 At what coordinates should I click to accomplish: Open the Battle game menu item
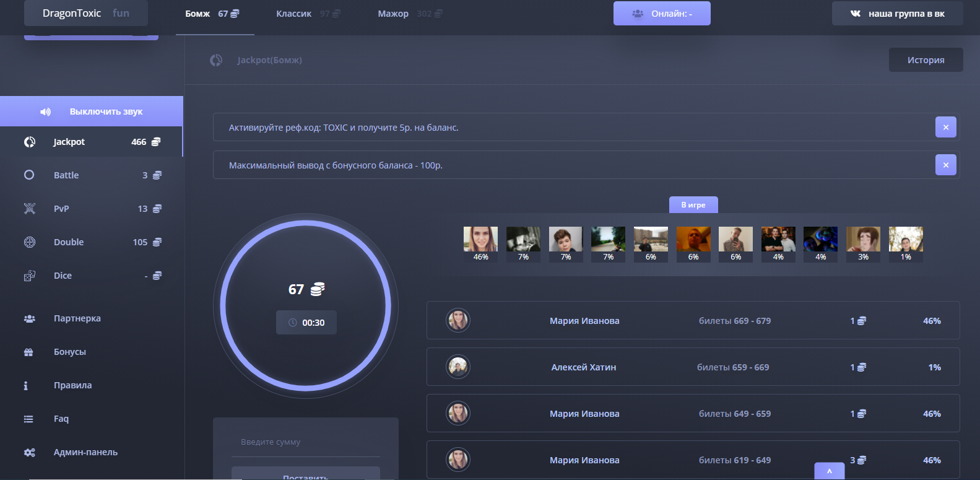point(92,175)
